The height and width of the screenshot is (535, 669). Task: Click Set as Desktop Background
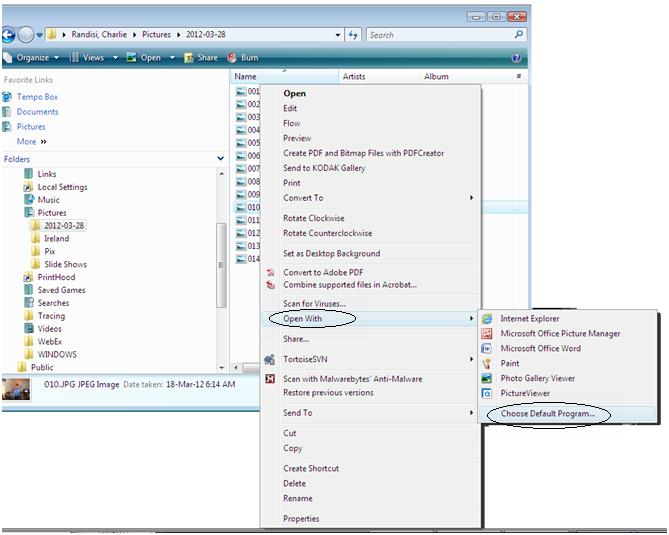pyautogui.click(x=331, y=253)
